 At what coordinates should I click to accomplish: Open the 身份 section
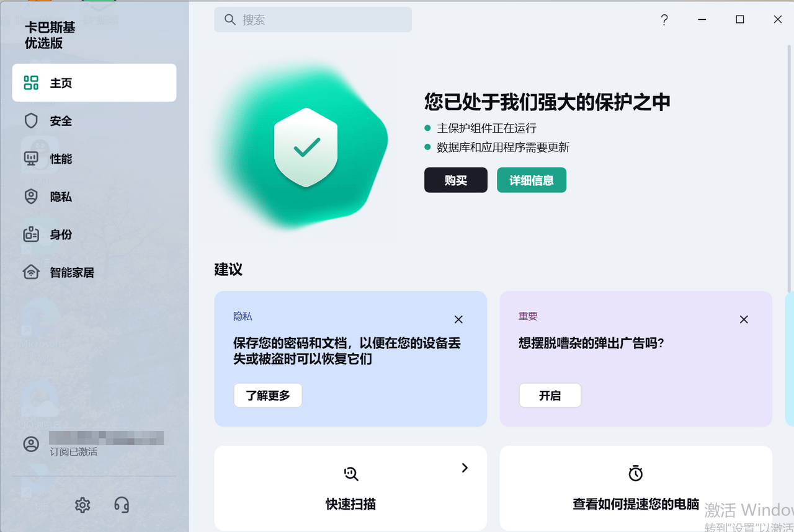click(61, 234)
